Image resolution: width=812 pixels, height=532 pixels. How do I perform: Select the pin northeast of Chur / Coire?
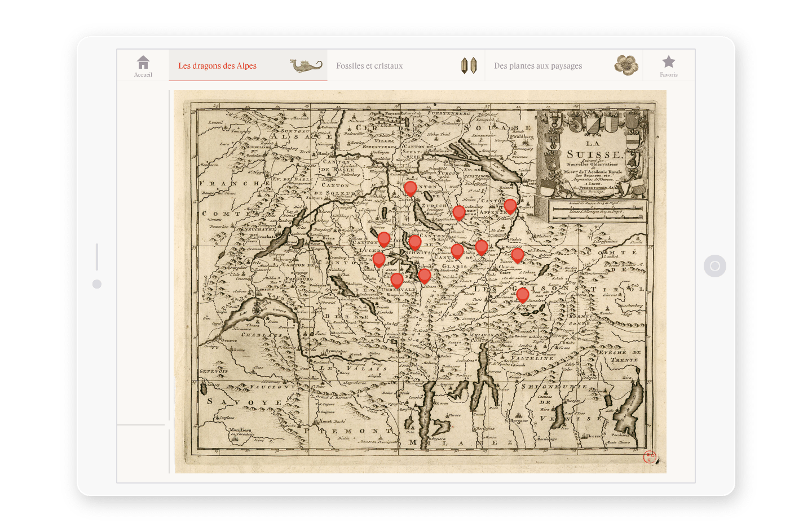518,256
